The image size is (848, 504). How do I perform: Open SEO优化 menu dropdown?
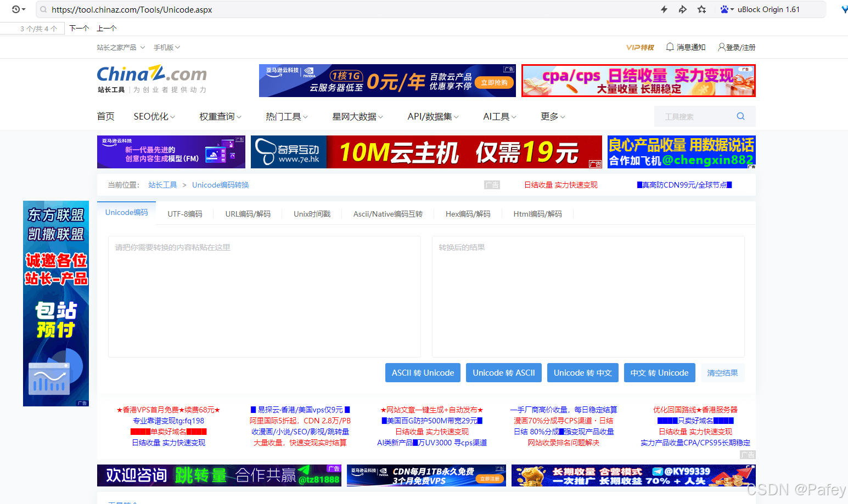154,116
